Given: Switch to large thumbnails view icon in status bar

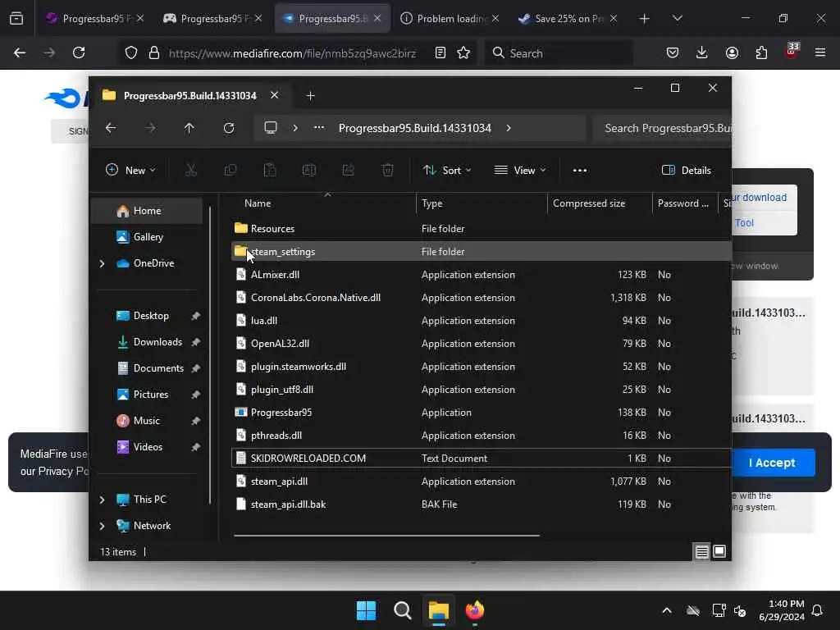Looking at the screenshot, I should (719, 552).
